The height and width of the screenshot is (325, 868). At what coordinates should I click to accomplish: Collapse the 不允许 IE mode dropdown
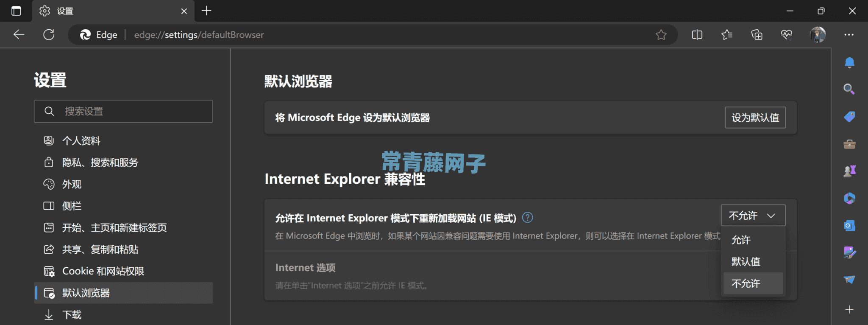753,216
